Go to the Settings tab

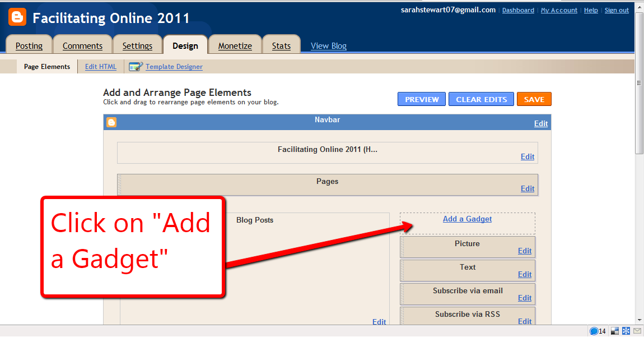click(137, 45)
